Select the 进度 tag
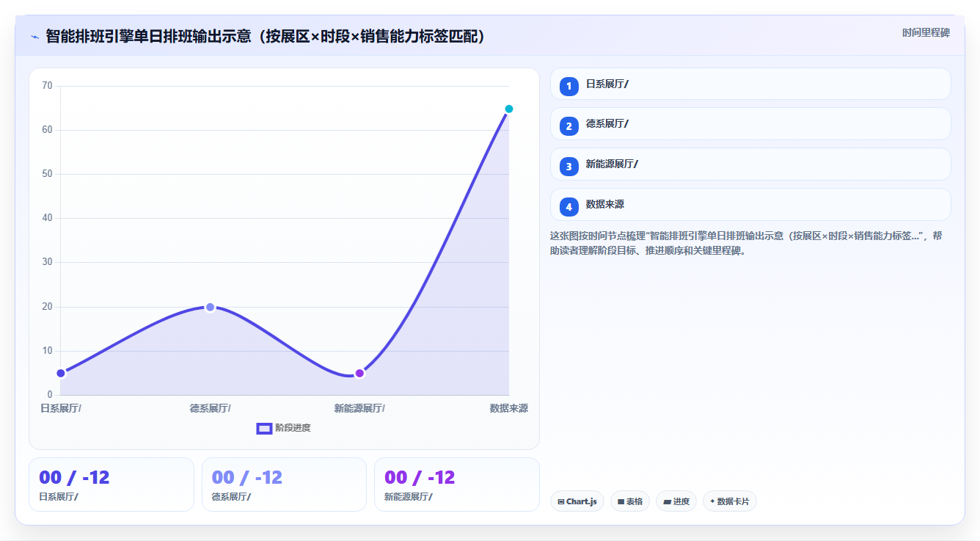This screenshot has width=980, height=541. coord(676,501)
